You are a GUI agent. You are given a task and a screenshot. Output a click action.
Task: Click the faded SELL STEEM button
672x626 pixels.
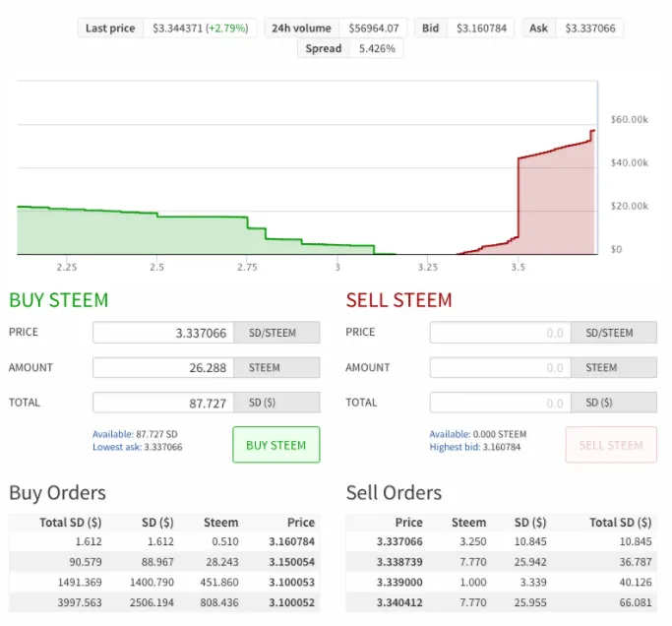tap(611, 445)
